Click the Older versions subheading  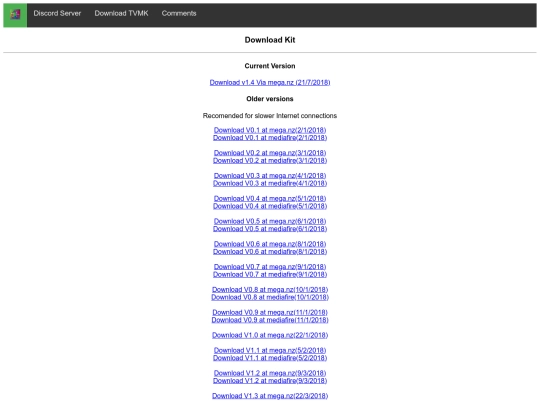(270, 99)
